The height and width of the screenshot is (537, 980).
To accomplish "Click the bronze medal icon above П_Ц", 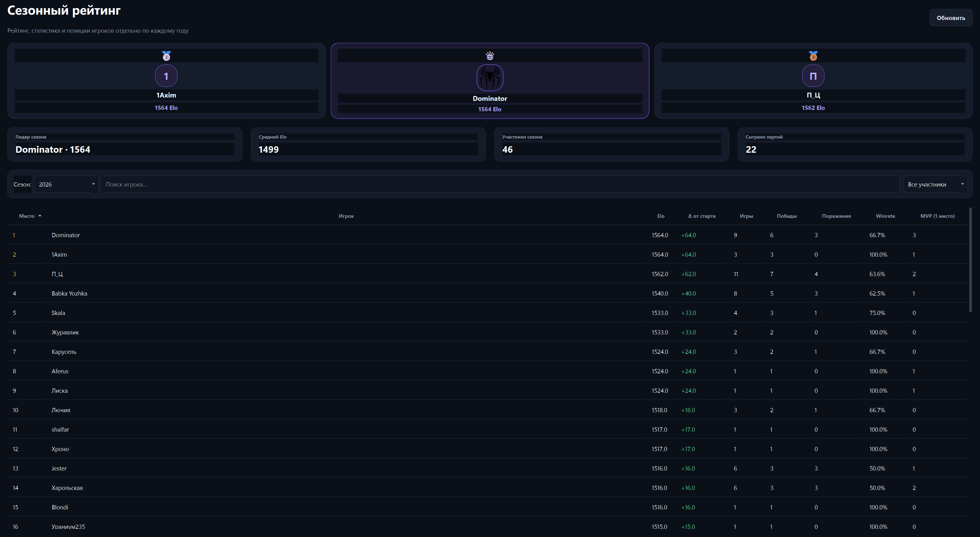I will tap(813, 56).
